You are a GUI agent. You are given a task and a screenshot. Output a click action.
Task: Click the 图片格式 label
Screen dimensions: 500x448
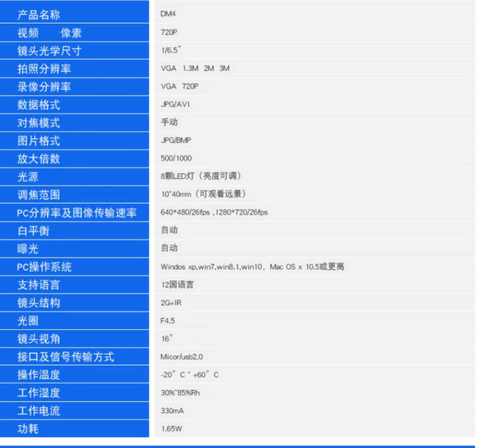click(39, 141)
